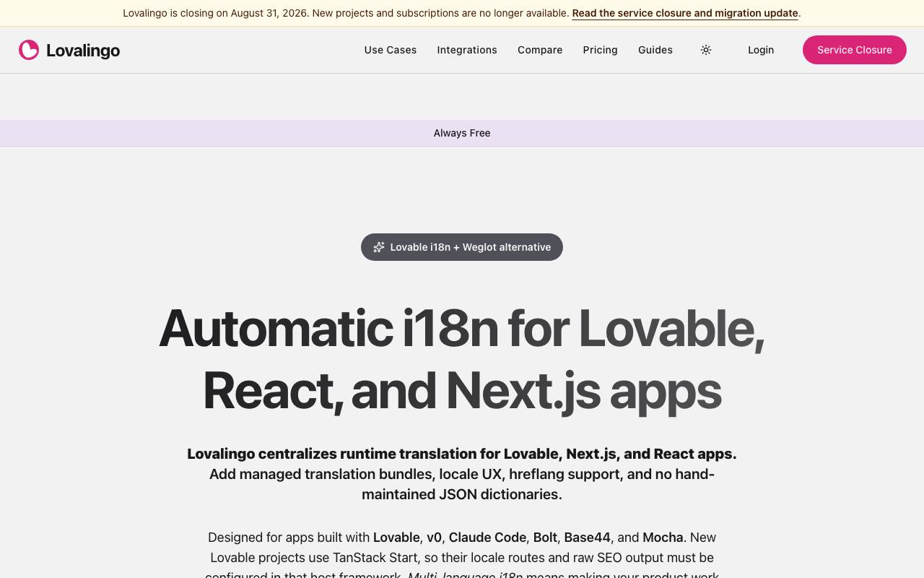This screenshot has height=578, width=924.
Task: Click 'maintained JSON dictionaries.' text
Action: point(462,494)
